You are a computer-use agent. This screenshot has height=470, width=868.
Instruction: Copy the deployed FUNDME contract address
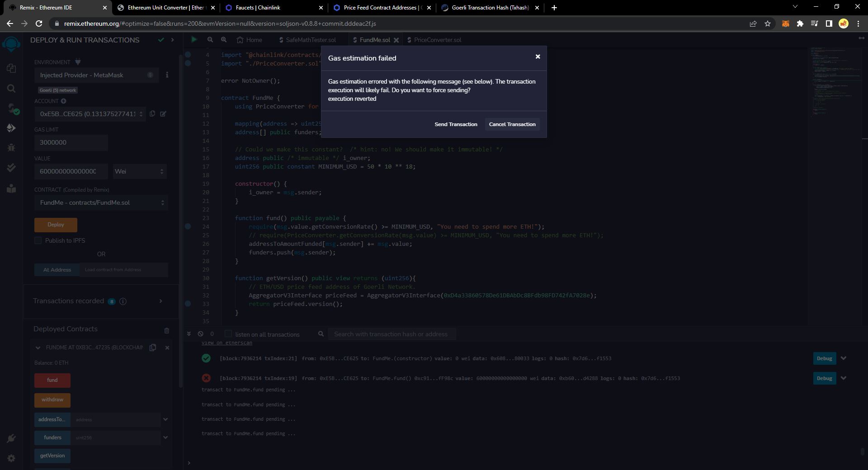[152, 348]
